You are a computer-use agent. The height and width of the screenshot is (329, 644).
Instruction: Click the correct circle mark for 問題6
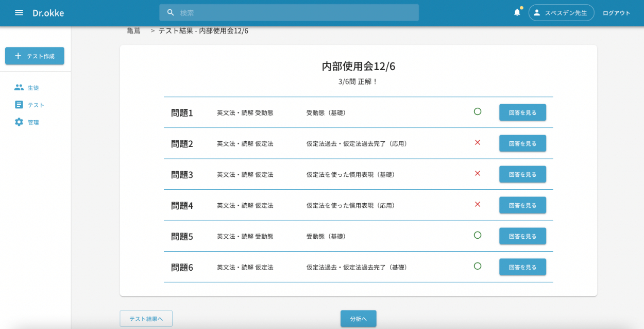pos(478,266)
